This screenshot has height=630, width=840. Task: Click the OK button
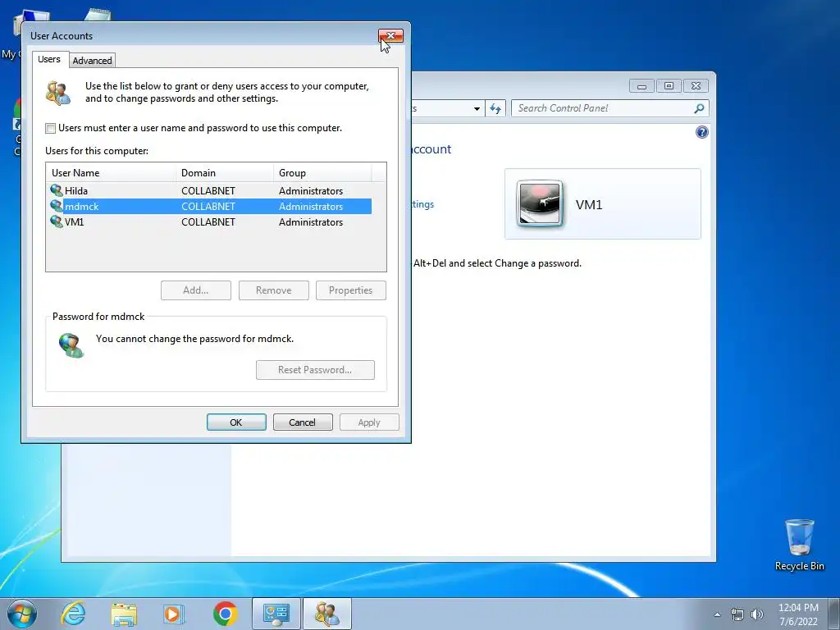(236, 422)
